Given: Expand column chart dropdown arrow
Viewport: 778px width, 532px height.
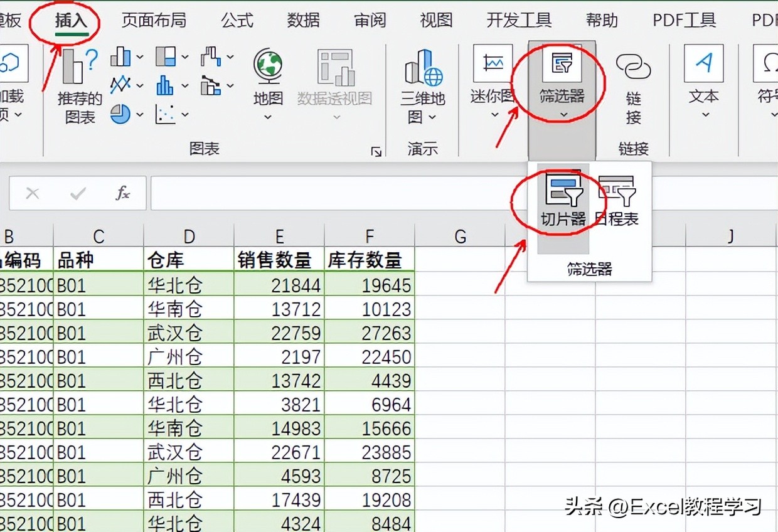Looking at the screenshot, I should click(x=139, y=57).
